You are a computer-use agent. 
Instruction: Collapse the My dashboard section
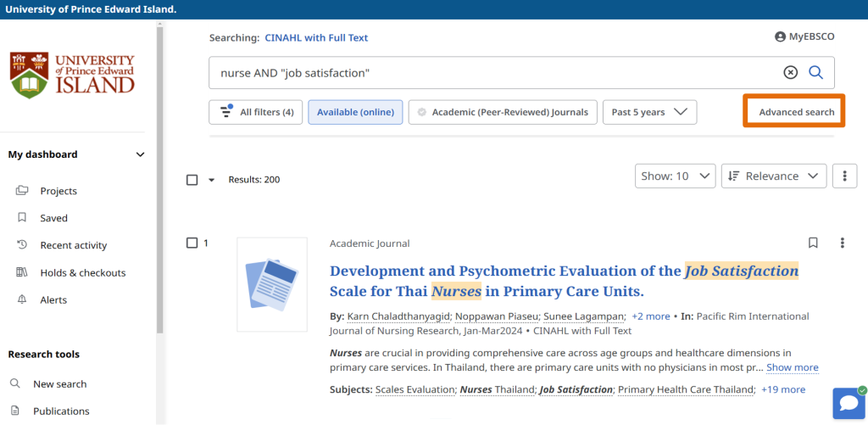(x=140, y=154)
